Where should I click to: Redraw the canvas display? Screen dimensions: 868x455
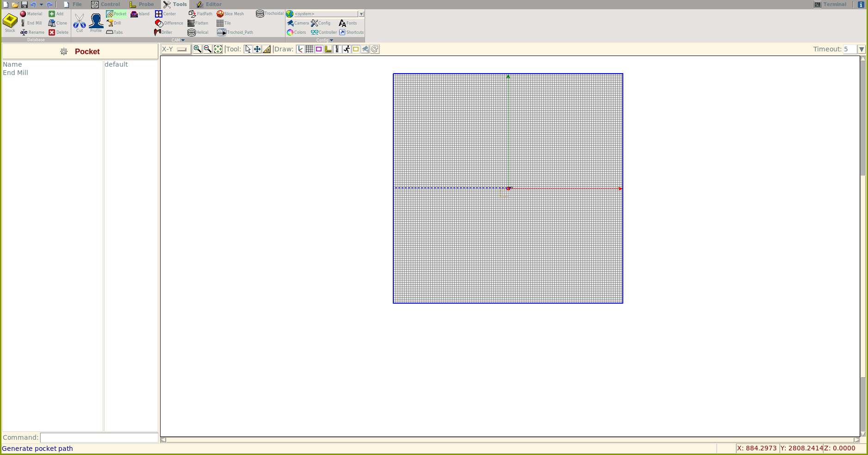point(375,49)
